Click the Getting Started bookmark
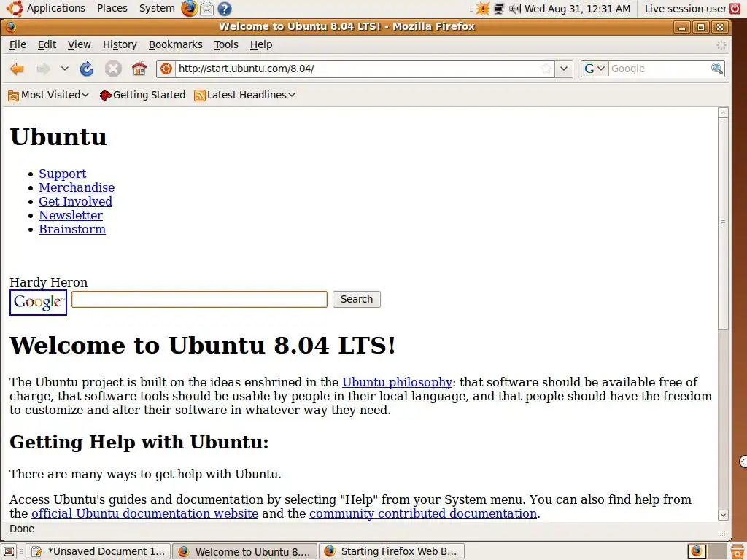Screen dimensions: 747x560 click(x=142, y=96)
